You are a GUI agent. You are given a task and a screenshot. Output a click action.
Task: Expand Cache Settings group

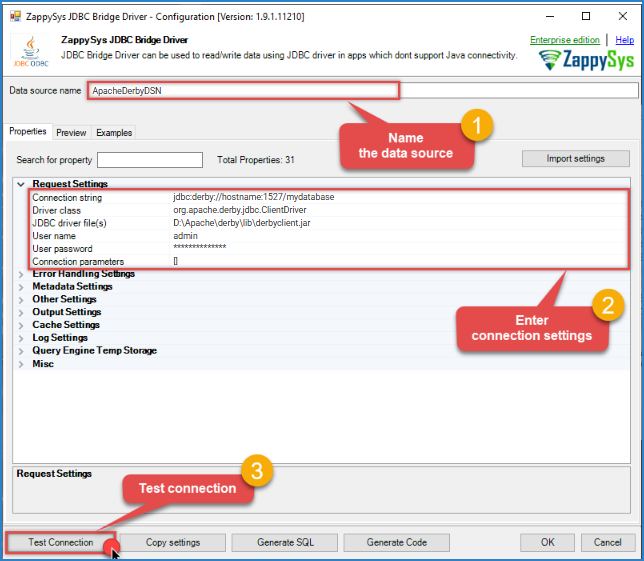[21, 326]
